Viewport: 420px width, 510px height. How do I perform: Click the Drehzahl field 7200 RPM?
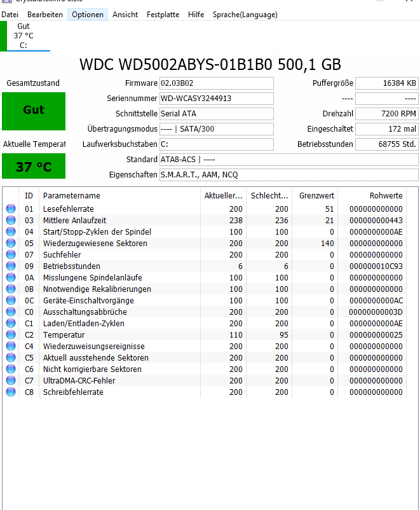[387, 114]
